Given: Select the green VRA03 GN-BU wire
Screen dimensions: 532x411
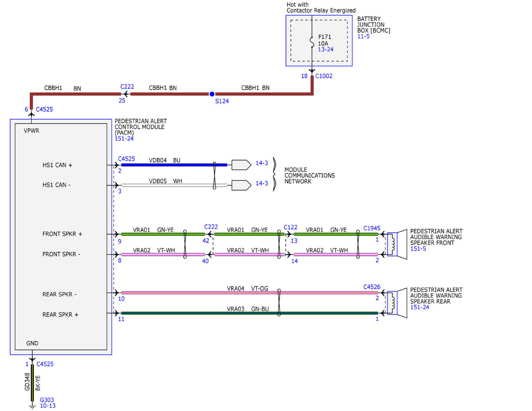Looking at the screenshot, I should [x=250, y=313].
